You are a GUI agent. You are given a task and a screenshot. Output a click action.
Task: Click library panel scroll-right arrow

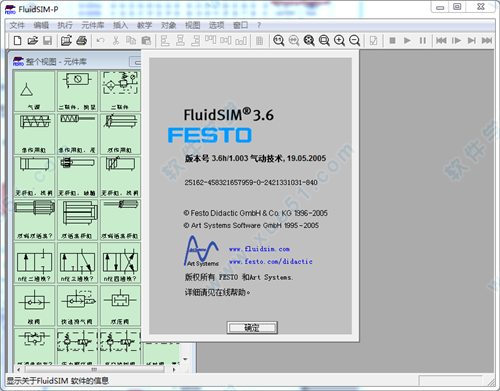[x=174, y=369]
